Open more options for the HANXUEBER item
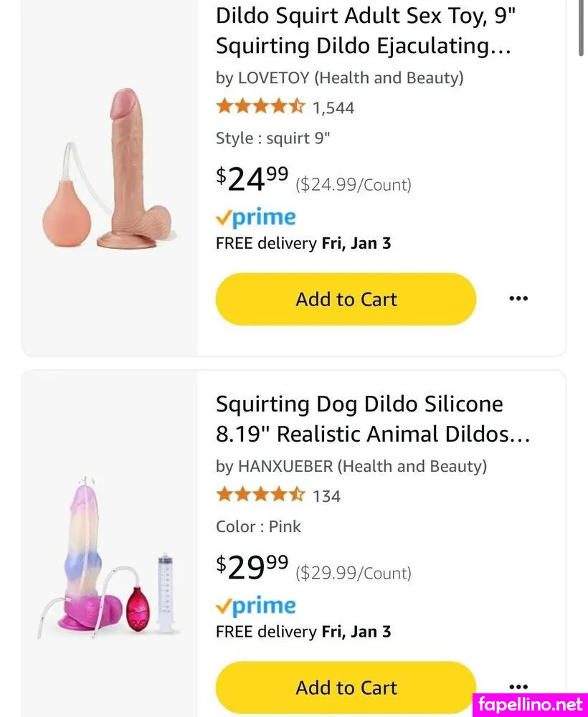Viewport: 588px width, 717px height. click(518, 687)
